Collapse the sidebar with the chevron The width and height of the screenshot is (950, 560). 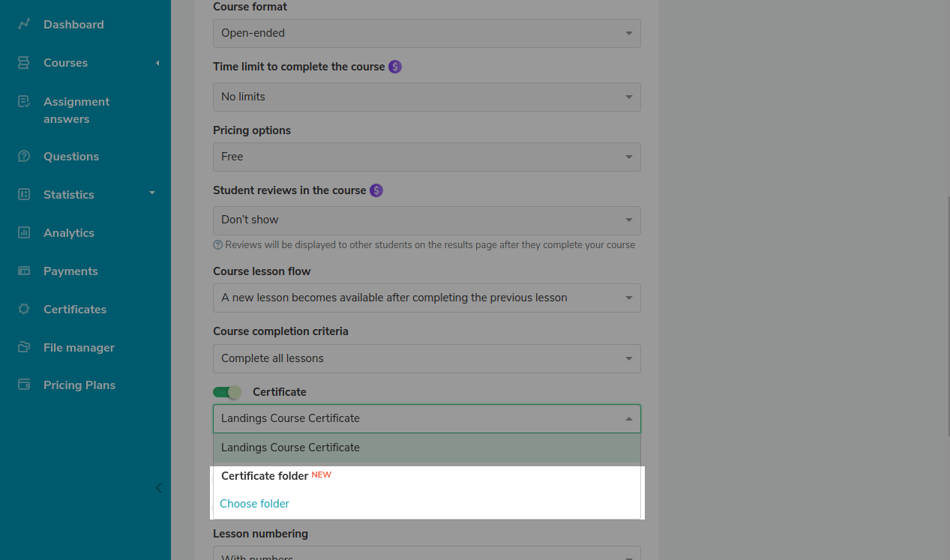(x=158, y=488)
